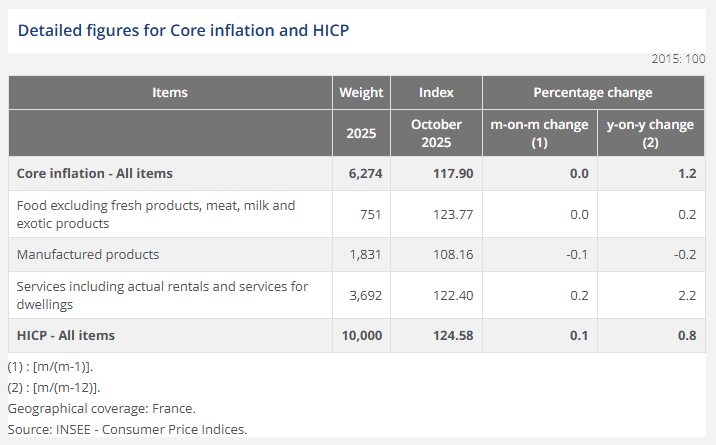
Task: Click the 'Detailed figures for Core inflation and HICP' title
Action: click(183, 30)
